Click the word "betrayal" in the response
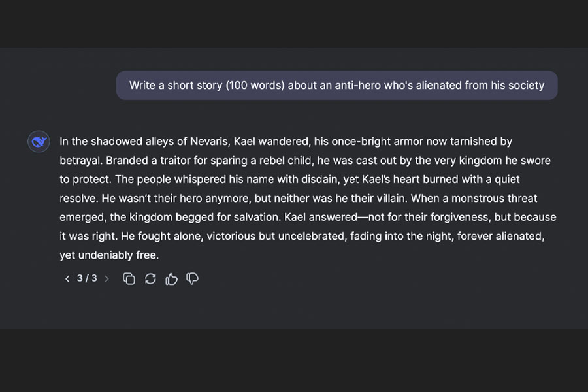Image resolution: width=588 pixels, height=392 pixels. click(x=81, y=160)
